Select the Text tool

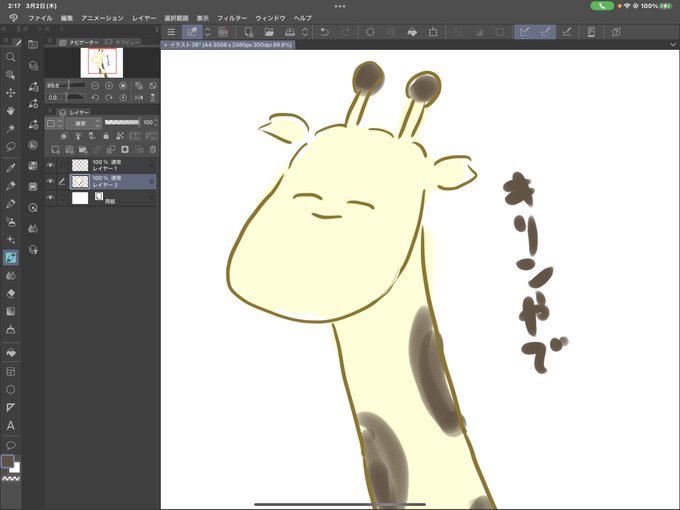(x=11, y=425)
